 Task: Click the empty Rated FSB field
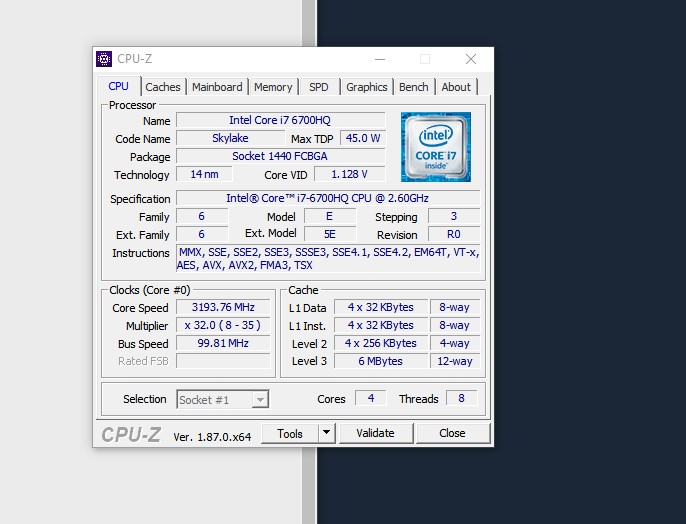(223, 361)
